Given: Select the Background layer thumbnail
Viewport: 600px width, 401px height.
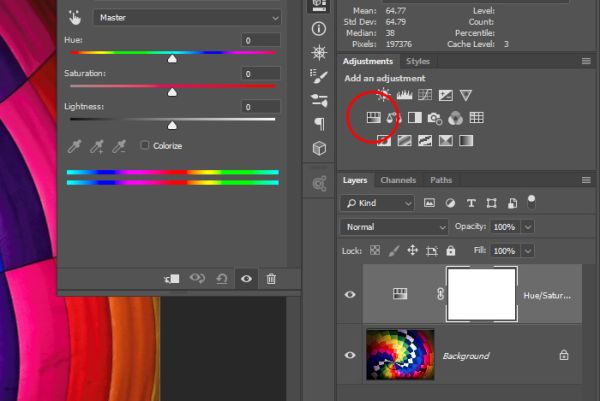Looking at the screenshot, I should pos(400,355).
